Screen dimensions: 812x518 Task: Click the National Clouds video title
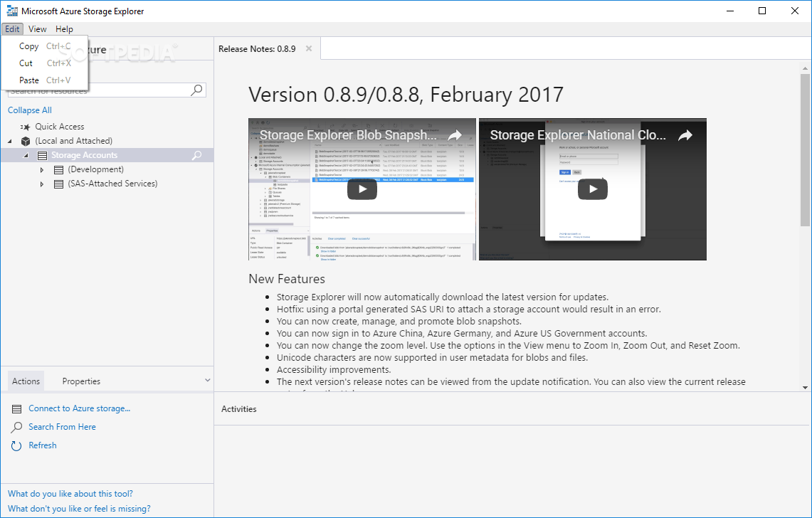(x=578, y=134)
